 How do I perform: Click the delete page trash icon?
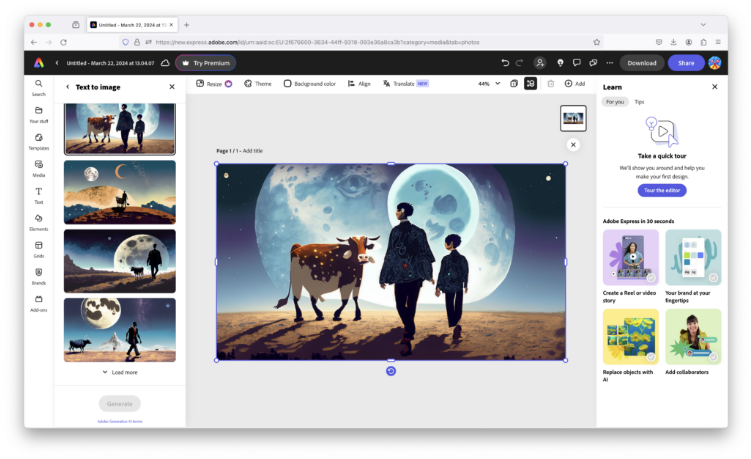550,84
